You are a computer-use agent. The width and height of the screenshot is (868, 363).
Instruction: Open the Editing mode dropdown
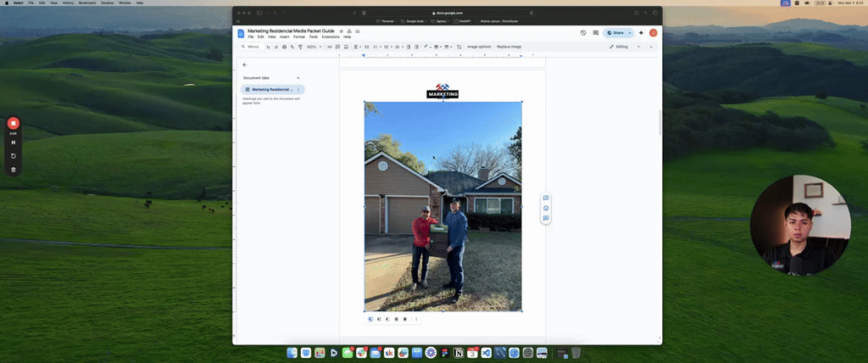(625, 47)
